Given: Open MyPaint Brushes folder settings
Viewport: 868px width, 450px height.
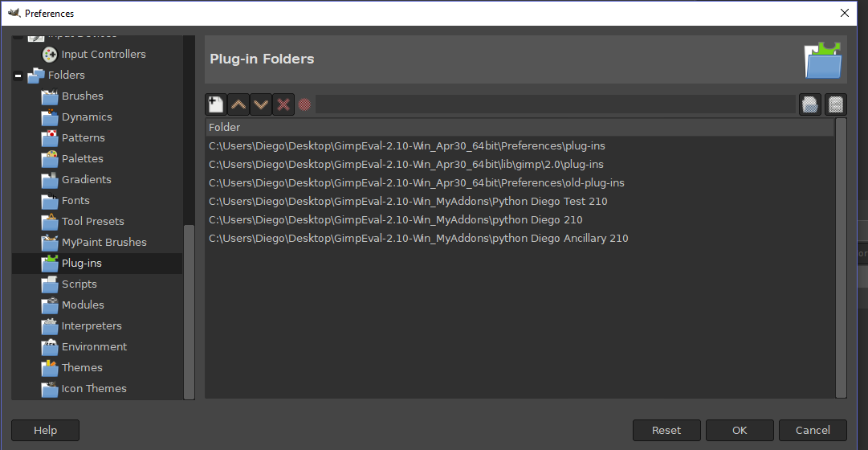Looking at the screenshot, I should click(104, 242).
